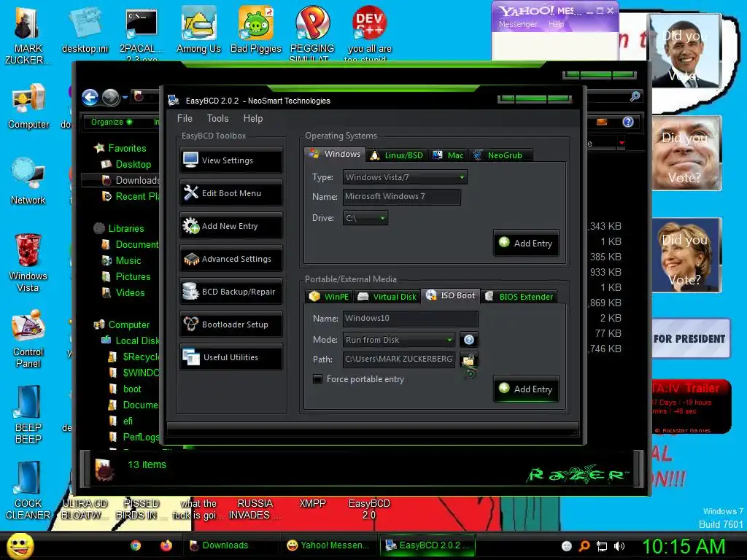Open the Dev-C++ desktop shortcut icon
The width and height of the screenshot is (747, 560).
[369, 32]
